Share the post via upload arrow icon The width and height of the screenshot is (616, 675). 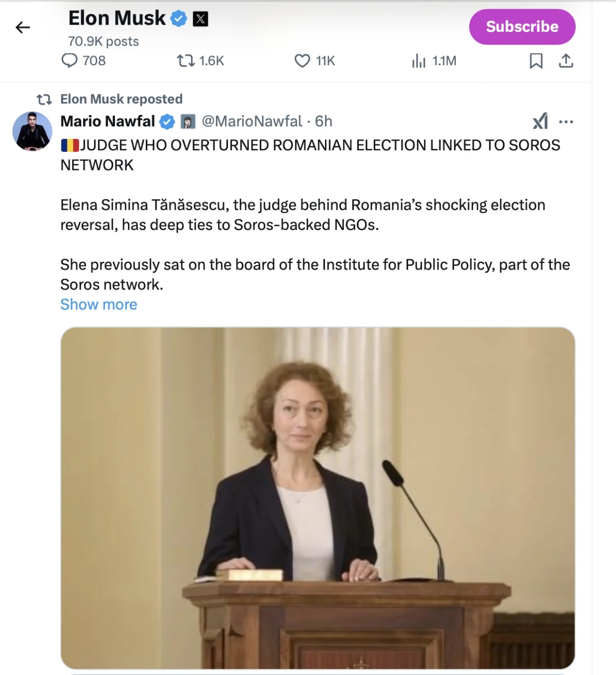(566, 61)
